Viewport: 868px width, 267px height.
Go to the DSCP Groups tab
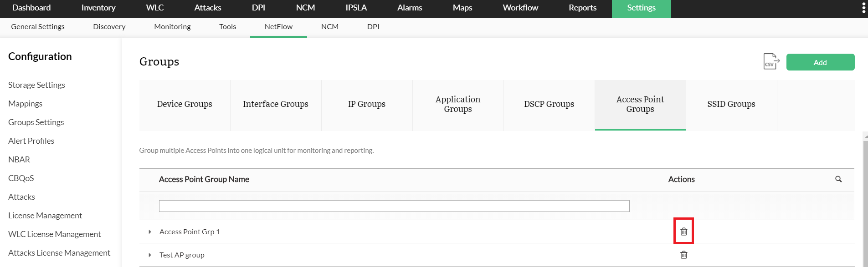[549, 104]
